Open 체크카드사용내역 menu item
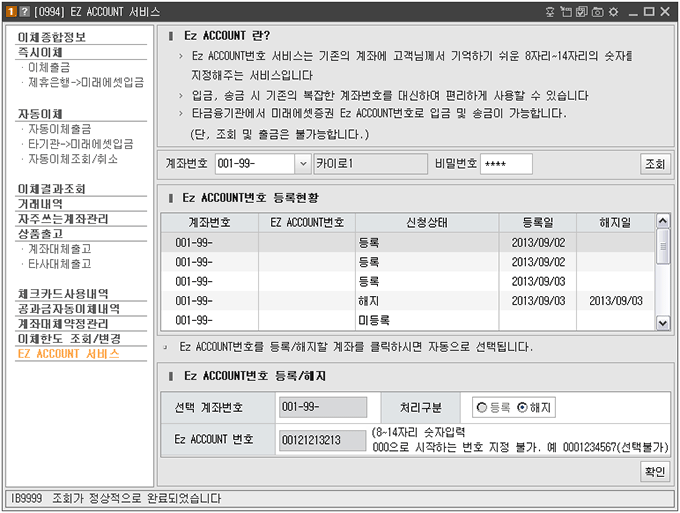The height and width of the screenshot is (513, 680). click(63, 294)
